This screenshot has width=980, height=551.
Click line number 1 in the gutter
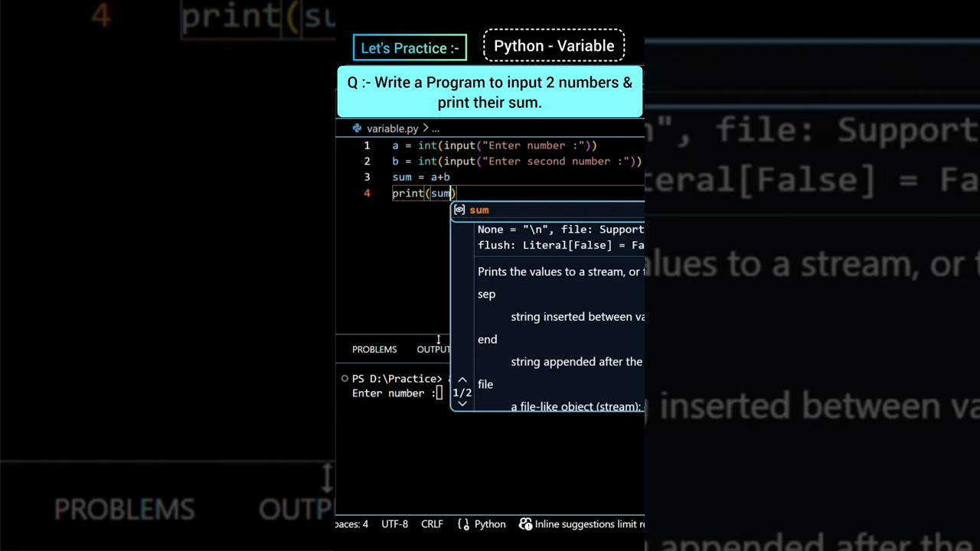point(367,145)
